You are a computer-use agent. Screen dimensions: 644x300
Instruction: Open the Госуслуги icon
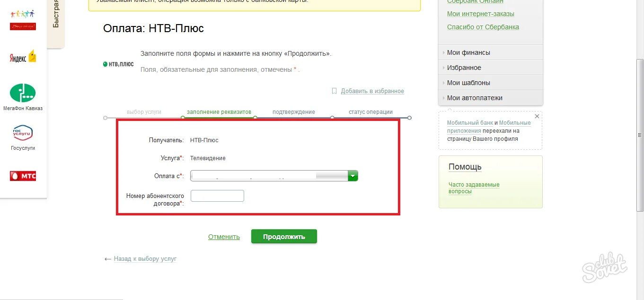[23, 133]
